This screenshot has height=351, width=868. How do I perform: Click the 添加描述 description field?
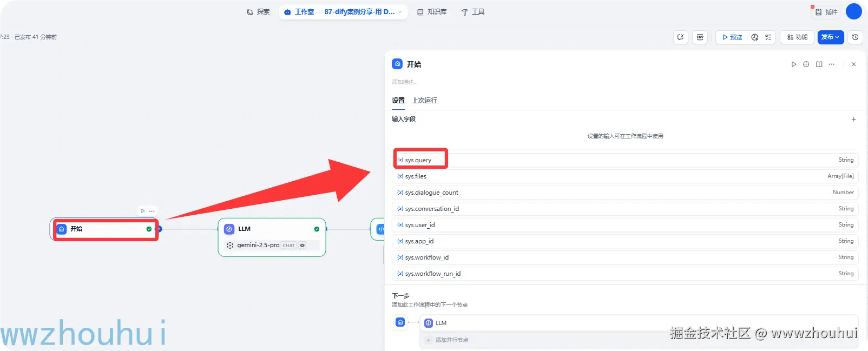(x=405, y=82)
